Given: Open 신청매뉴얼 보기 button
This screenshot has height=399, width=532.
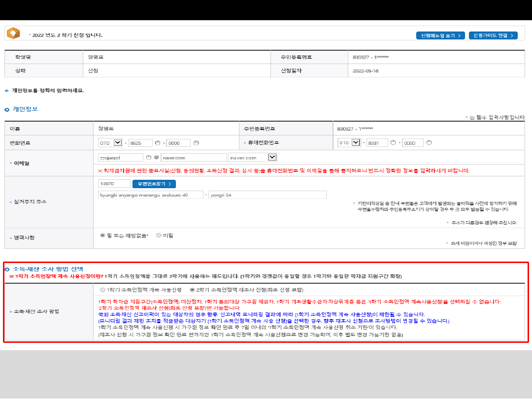Looking at the screenshot, I should tap(440, 35).
